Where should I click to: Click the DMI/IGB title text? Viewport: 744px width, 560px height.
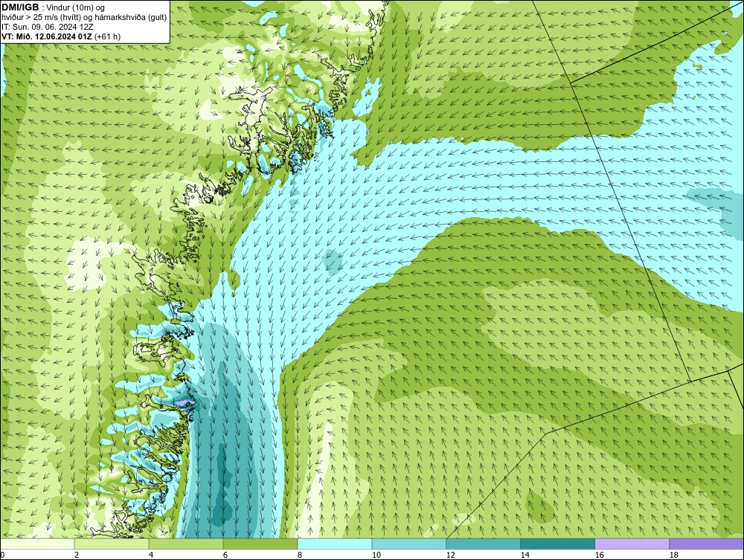click(20, 7)
